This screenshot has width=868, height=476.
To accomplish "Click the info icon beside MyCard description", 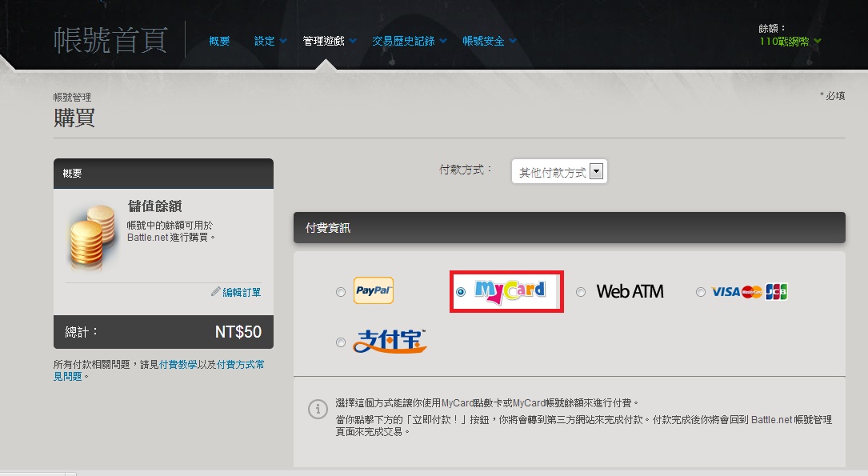I will (x=318, y=409).
